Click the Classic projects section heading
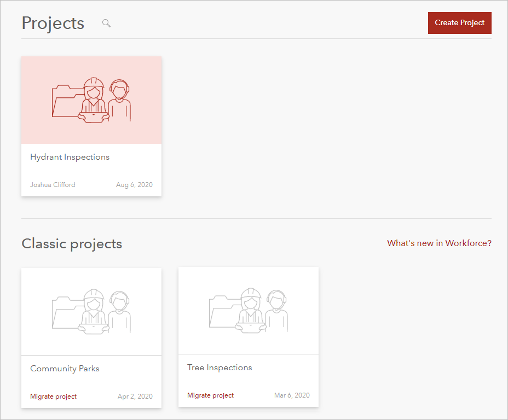508x420 pixels. tap(72, 243)
